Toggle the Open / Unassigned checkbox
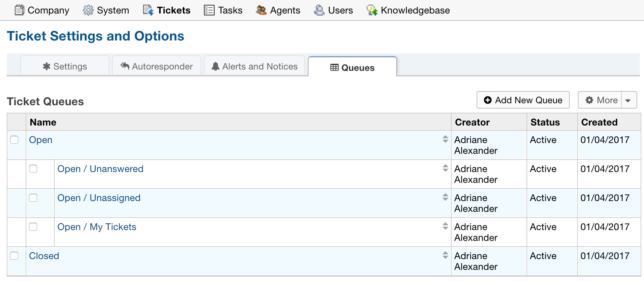The width and height of the screenshot is (644, 282). [x=33, y=198]
